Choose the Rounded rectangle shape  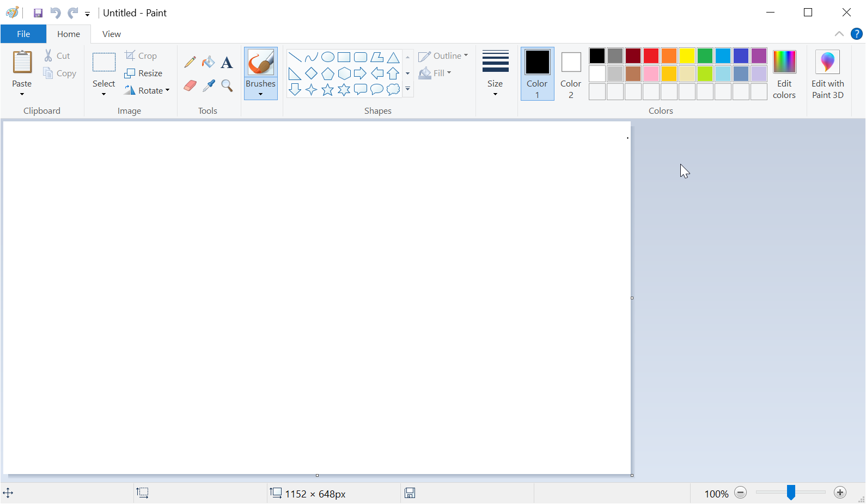[x=361, y=57]
